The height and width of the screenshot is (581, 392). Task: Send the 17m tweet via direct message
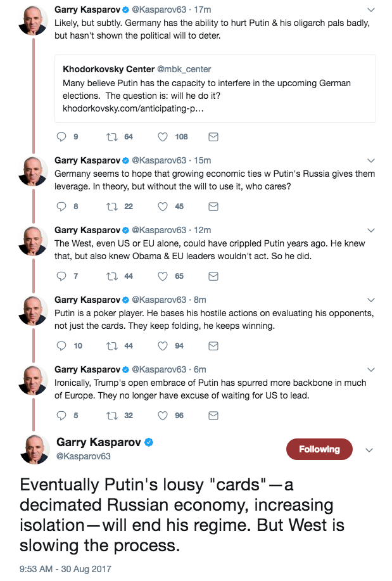213,137
